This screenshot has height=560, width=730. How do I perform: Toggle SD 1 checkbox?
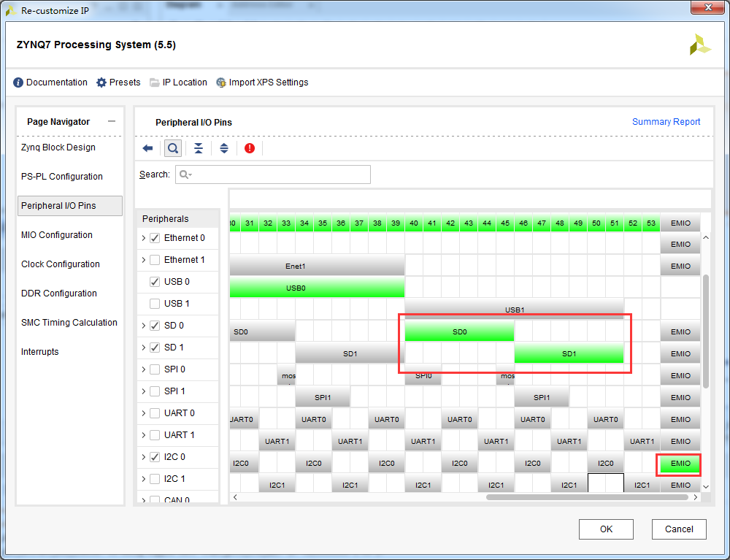click(155, 348)
